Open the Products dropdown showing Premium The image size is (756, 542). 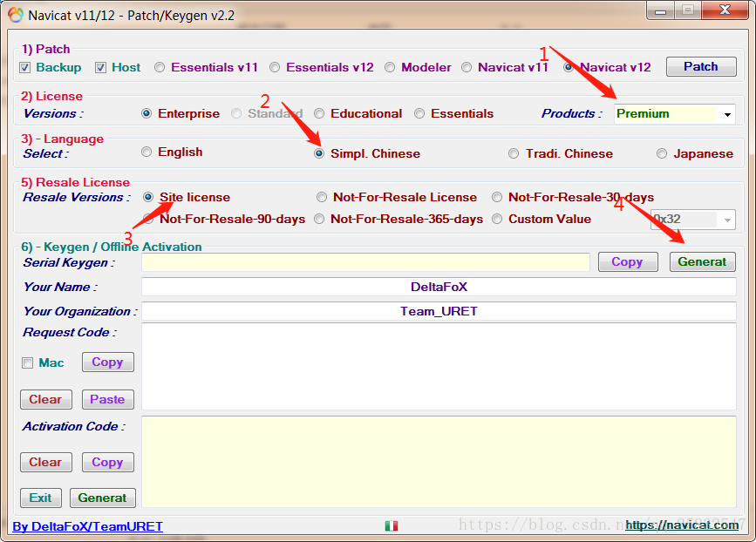675,114
